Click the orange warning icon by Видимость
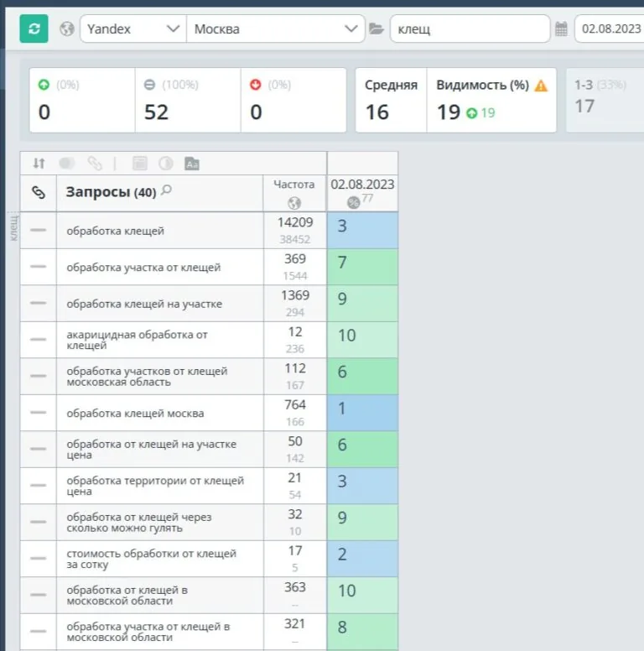Image resolution: width=644 pixels, height=651 pixels. point(541,86)
